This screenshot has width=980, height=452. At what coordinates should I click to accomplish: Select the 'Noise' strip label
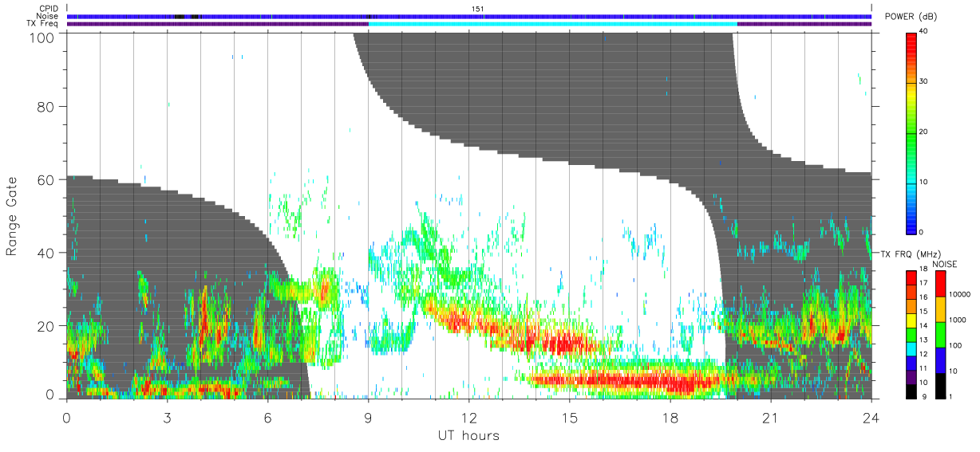click(49, 16)
